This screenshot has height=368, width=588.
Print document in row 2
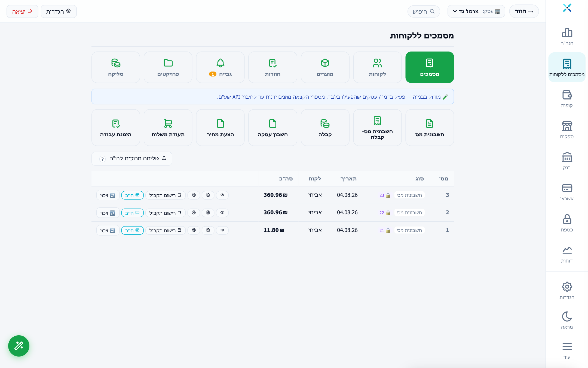[194, 213]
